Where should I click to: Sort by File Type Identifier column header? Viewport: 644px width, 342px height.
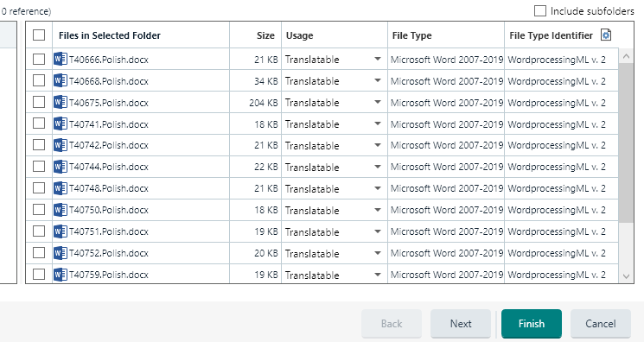(x=551, y=35)
